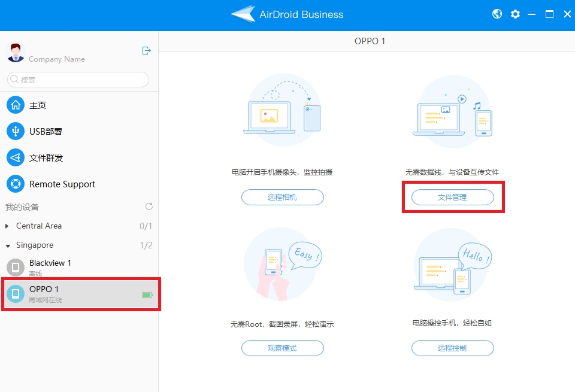
Task: Select the Blackview 1 device name
Action: [x=50, y=263]
